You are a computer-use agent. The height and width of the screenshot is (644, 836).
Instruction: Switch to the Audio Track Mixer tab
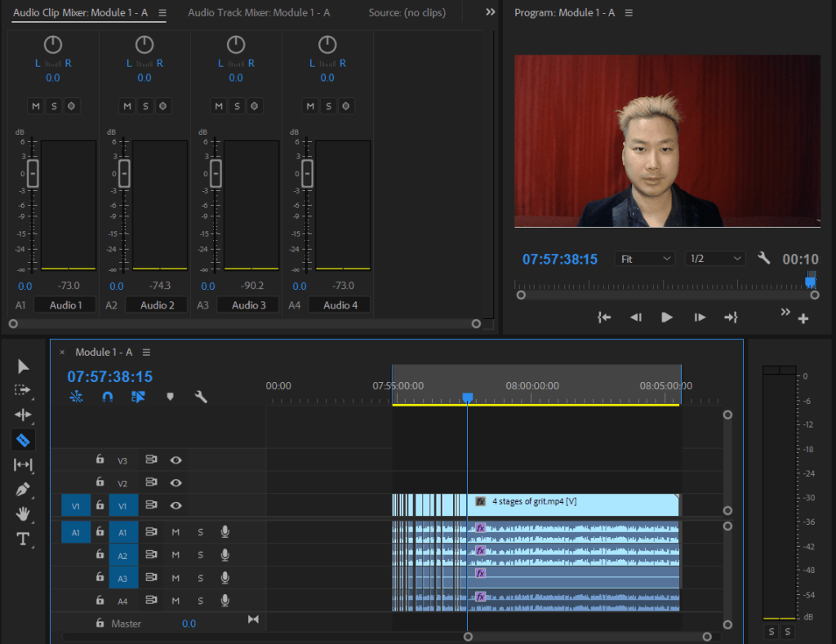[259, 12]
